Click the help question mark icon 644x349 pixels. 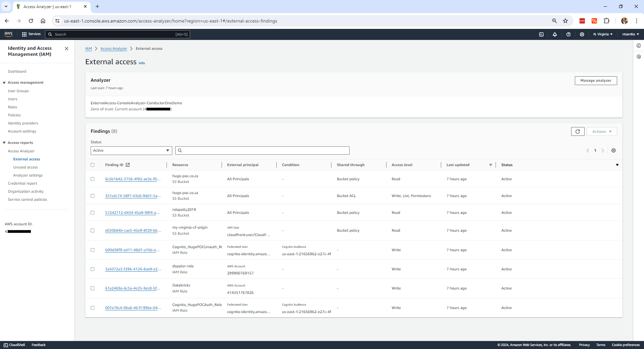click(568, 34)
